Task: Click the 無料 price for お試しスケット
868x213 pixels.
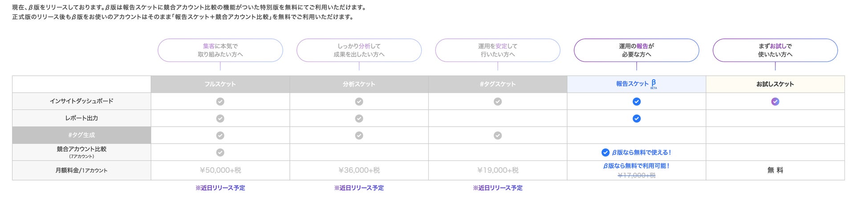Action: [775, 170]
